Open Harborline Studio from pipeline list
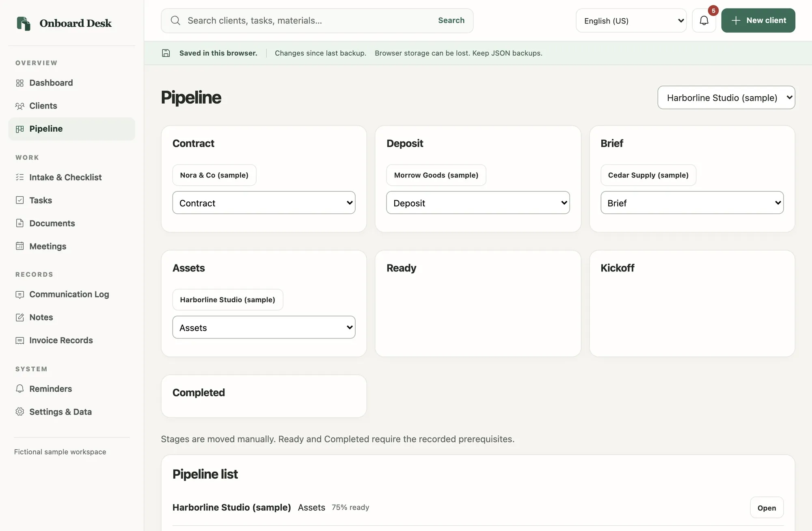812x531 pixels. (x=767, y=508)
